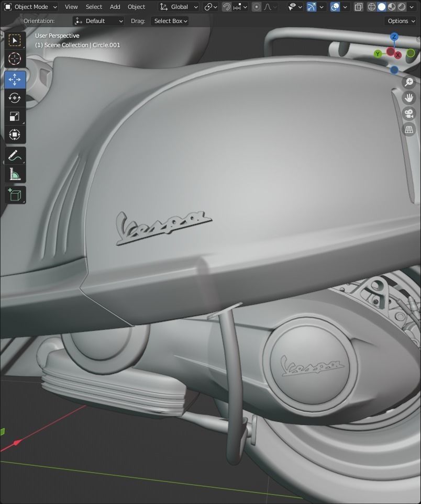This screenshot has width=421, height=504.
Task: Select the Add Cube tool
Action: click(15, 195)
